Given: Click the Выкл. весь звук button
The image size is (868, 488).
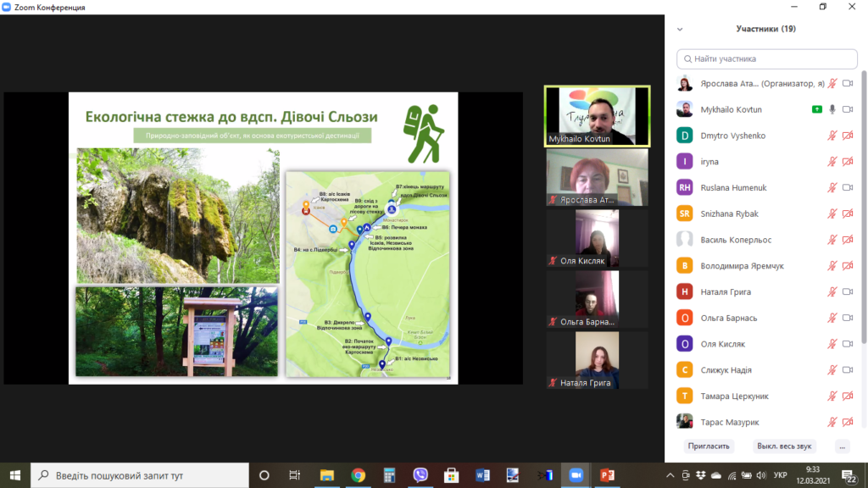Looking at the screenshot, I should click(782, 446).
